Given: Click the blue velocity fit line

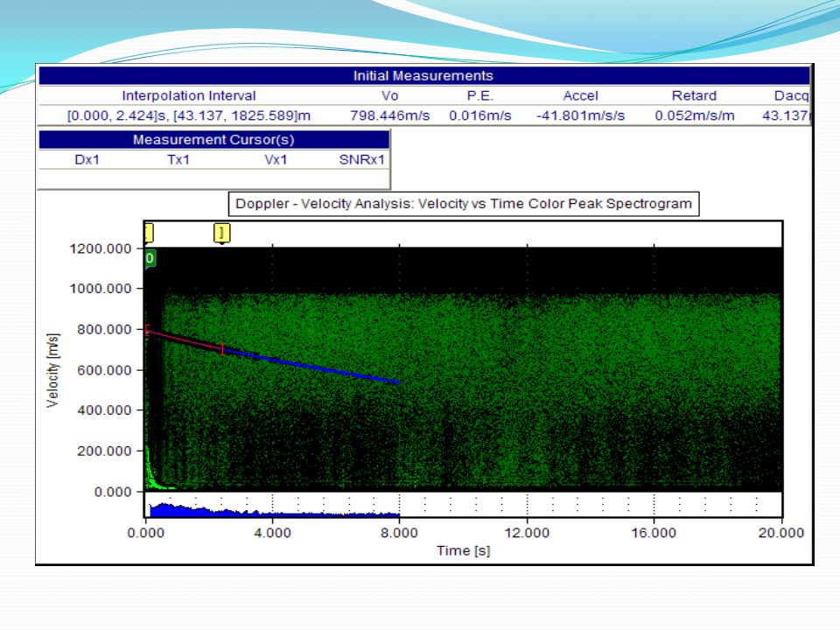Looking at the screenshot, I should click(311, 366).
